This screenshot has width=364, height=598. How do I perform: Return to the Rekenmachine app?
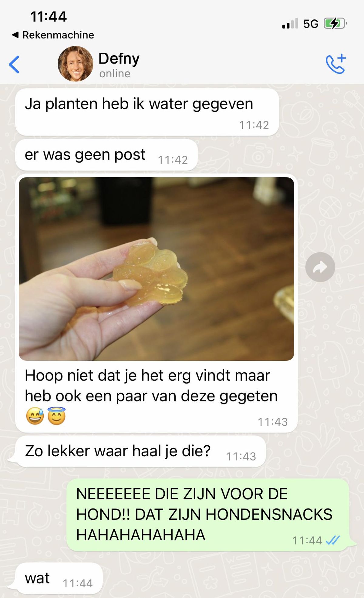click(x=53, y=35)
